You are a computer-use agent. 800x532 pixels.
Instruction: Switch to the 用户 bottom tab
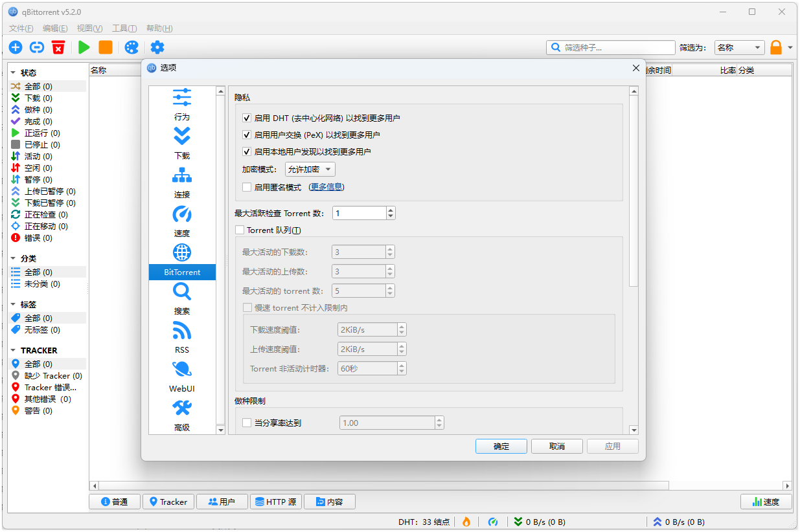222,502
